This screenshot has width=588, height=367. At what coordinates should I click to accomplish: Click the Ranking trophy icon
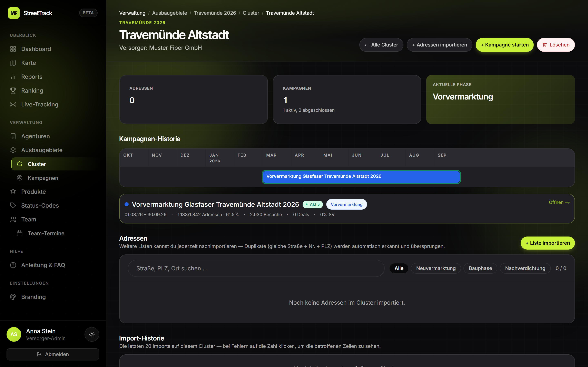[x=13, y=91]
